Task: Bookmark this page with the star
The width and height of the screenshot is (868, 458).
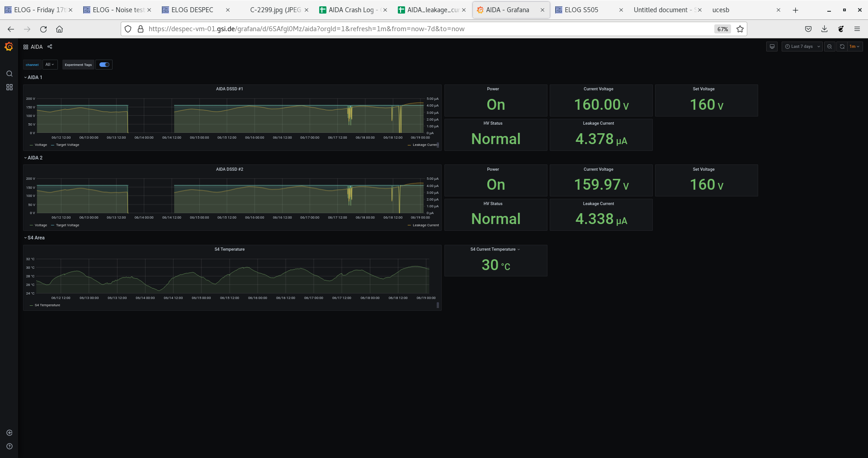Action: pyautogui.click(x=740, y=29)
